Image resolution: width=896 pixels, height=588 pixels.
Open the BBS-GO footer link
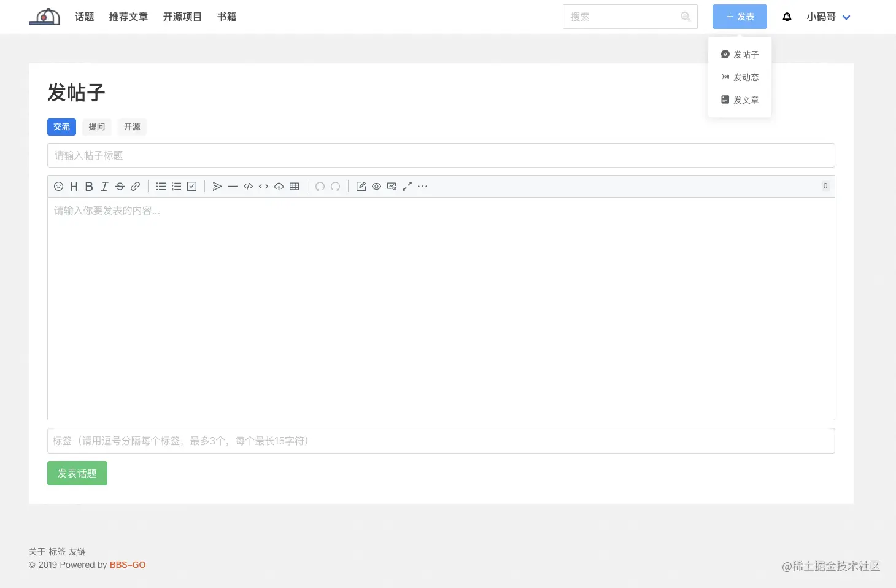(x=128, y=565)
